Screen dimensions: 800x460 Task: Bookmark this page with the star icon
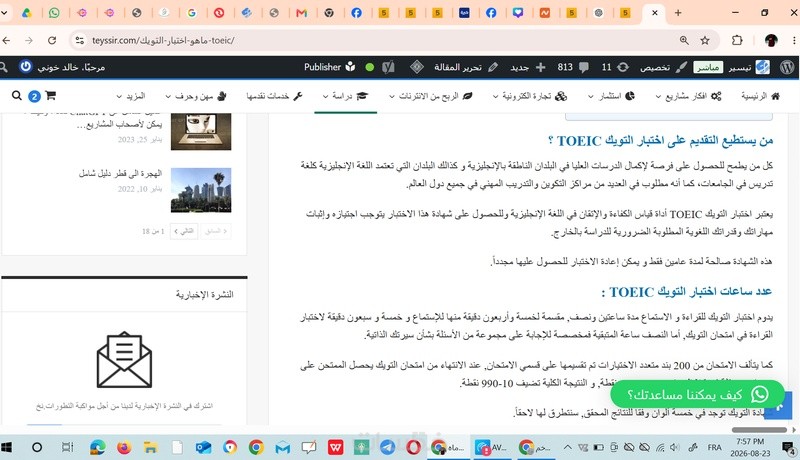[x=705, y=40]
